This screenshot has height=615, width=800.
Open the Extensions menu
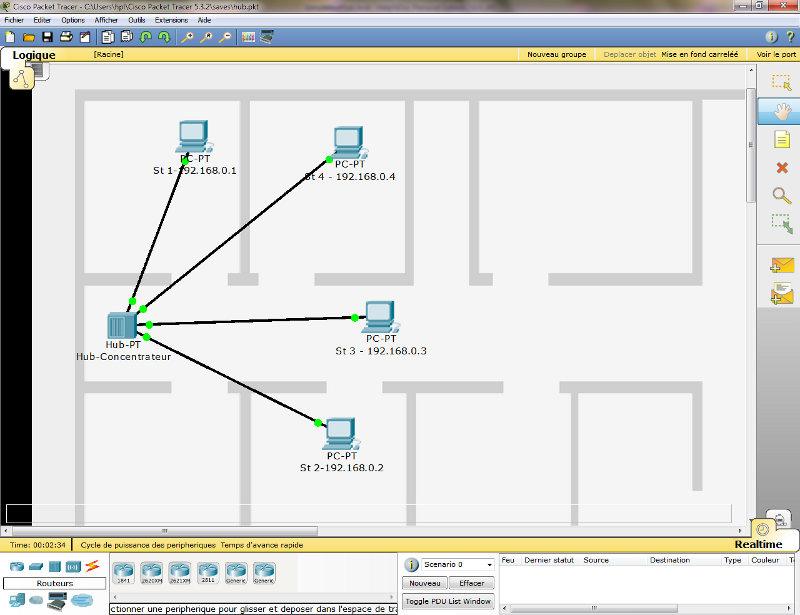pos(171,20)
